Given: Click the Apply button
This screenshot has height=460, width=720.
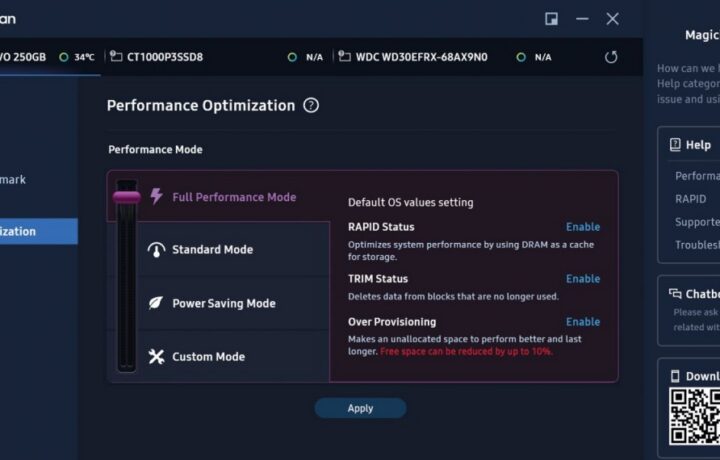Looking at the screenshot, I should pyautogui.click(x=360, y=408).
